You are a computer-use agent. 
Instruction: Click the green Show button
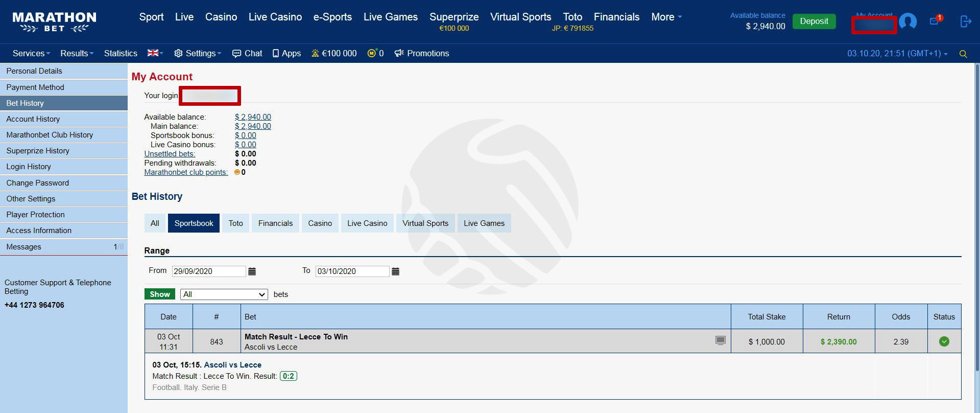pos(160,294)
